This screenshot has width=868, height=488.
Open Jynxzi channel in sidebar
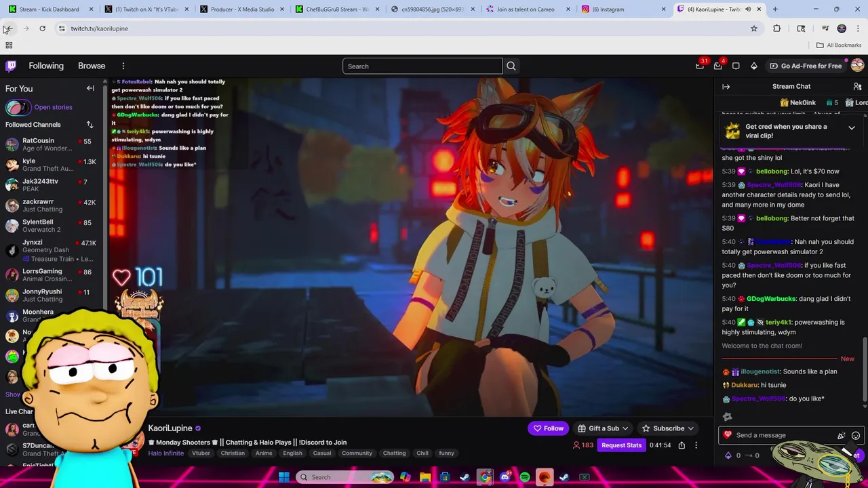[51, 250]
